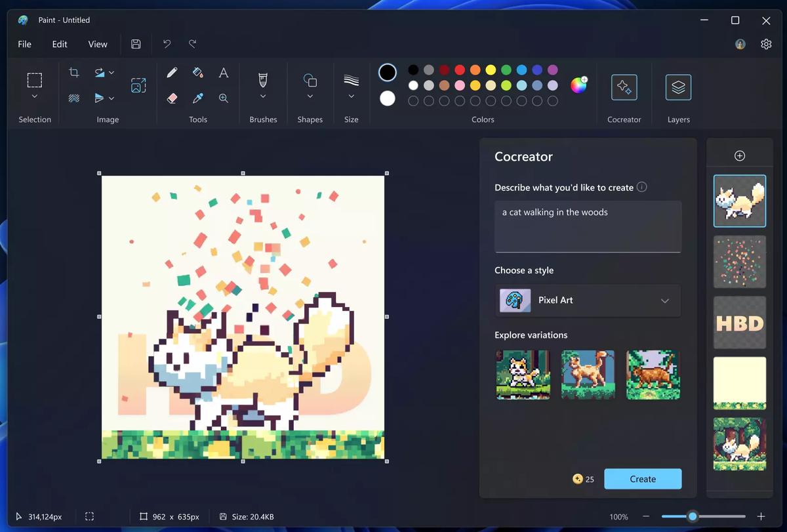Click the Remove background icon
This screenshot has height=532, width=787.
point(74,98)
